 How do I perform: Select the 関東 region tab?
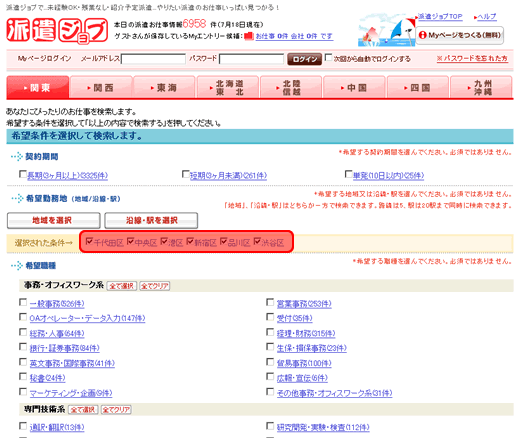point(38,87)
